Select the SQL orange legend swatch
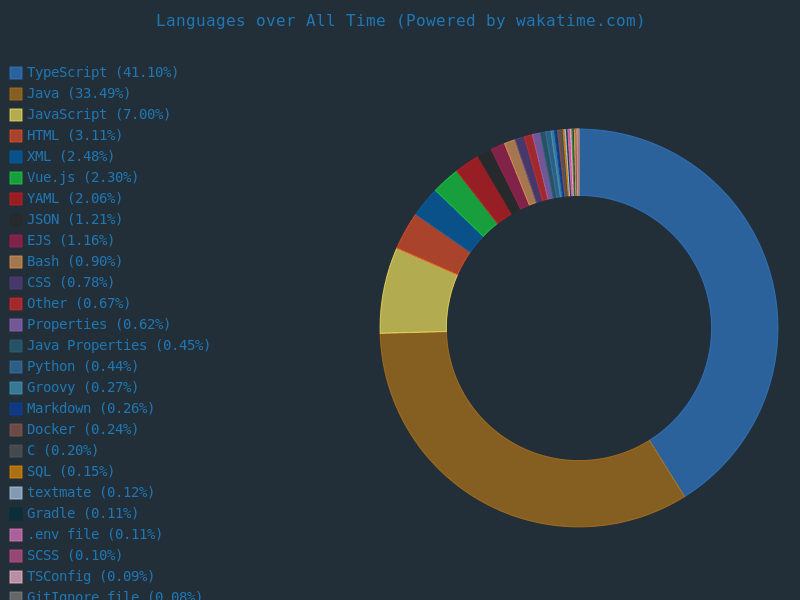The image size is (800, 600). click(x=16, y=472)
